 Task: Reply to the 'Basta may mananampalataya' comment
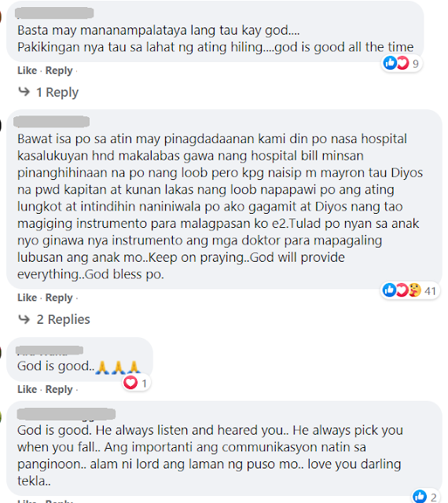coord(59,70)
